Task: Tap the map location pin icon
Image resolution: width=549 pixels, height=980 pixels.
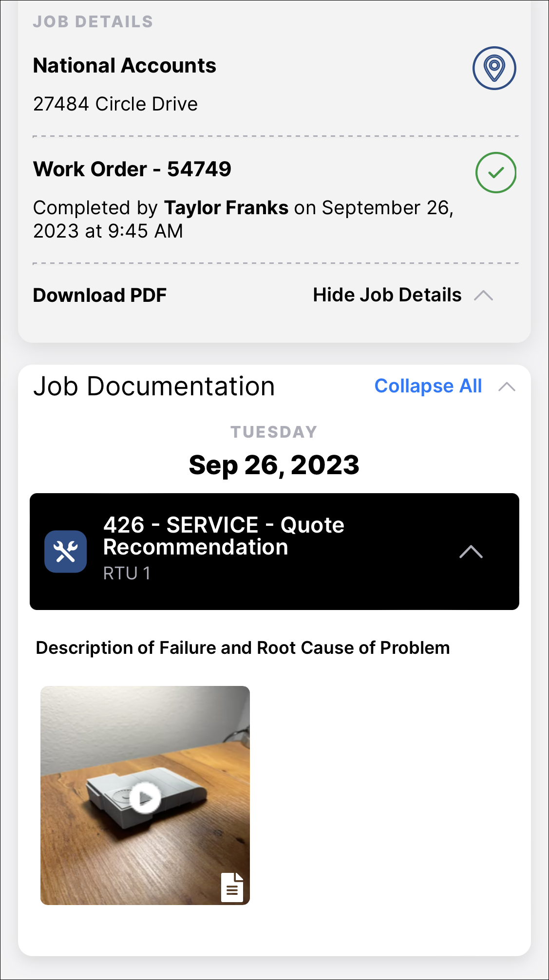Action: coord(494,68)
